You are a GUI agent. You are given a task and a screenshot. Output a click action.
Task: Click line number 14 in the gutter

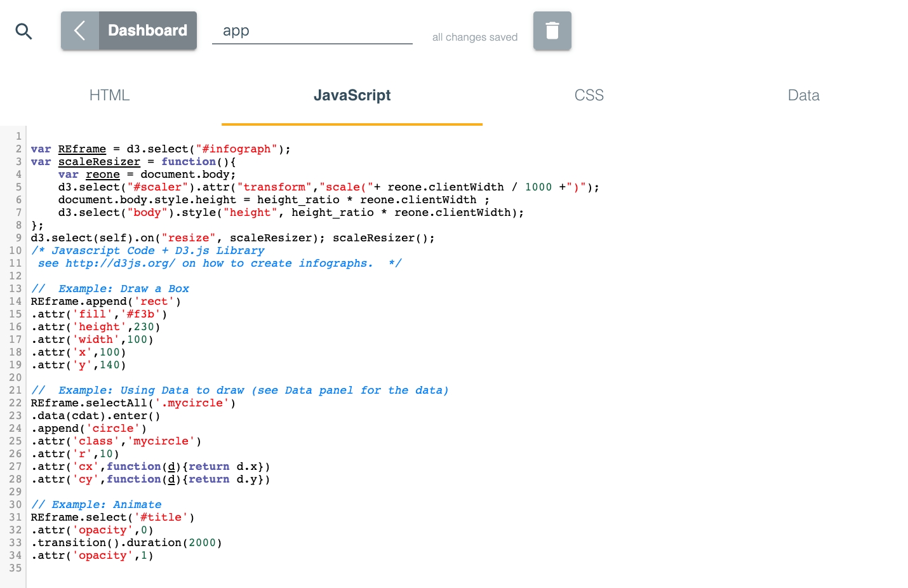click(x=15, y=302)
